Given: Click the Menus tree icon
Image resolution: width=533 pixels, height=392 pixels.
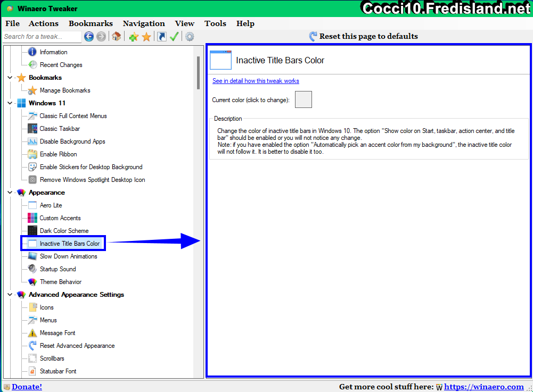Looking at the screenshot, I should pos(32,320).
